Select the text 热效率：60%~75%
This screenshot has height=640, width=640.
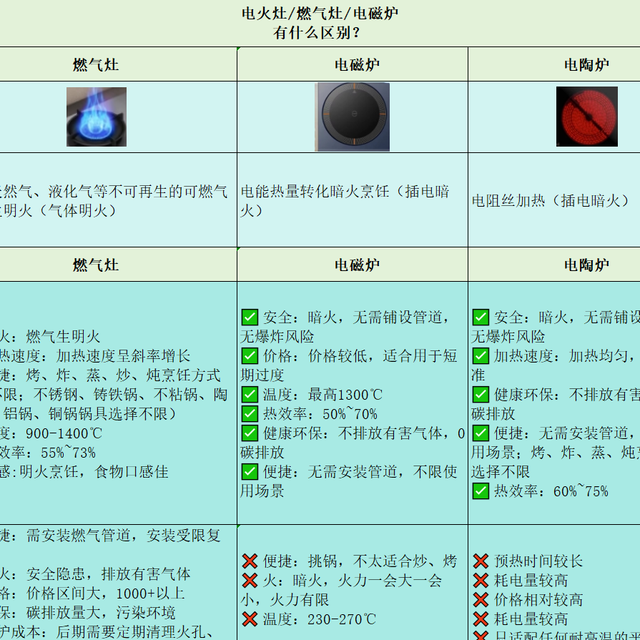(551, 491)
